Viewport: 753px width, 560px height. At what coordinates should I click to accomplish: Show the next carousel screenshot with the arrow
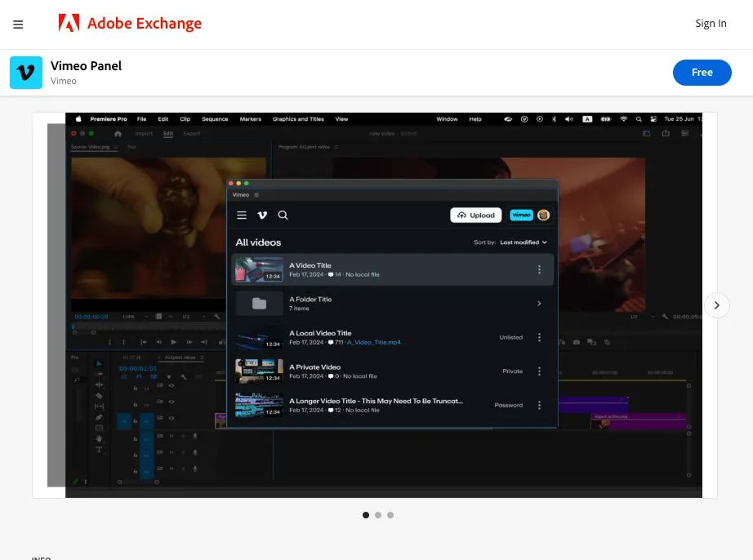pos(716,305)
